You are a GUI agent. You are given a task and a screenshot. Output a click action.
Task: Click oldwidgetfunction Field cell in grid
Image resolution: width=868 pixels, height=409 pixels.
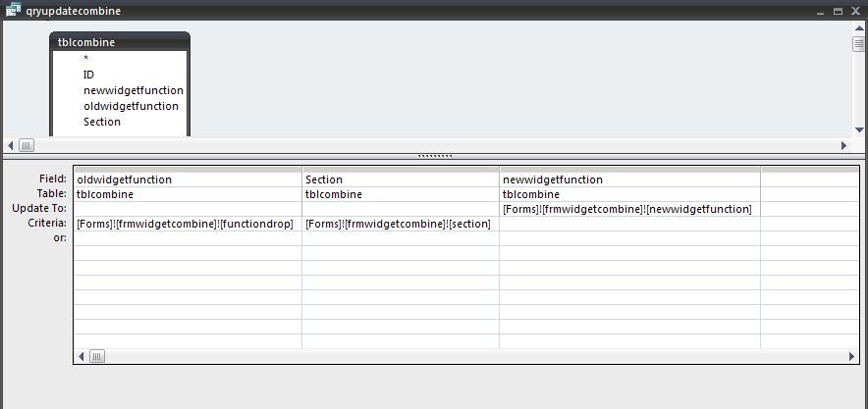click(188, 179)
